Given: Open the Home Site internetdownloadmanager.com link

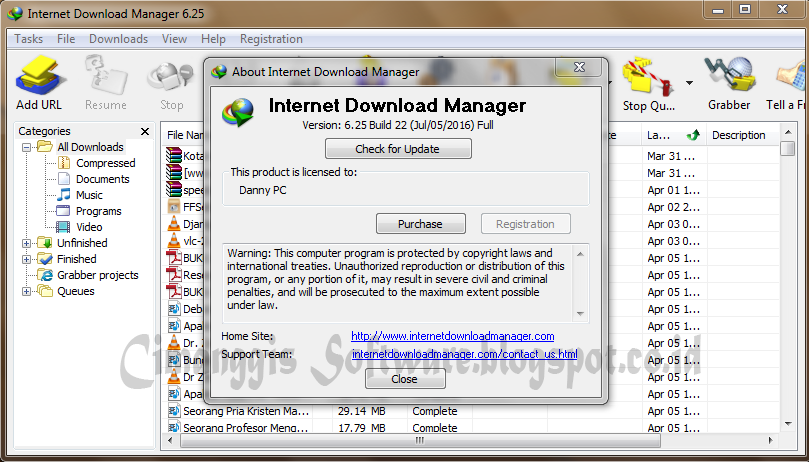Looking at the screenshot, I should [x=452, y=336].
